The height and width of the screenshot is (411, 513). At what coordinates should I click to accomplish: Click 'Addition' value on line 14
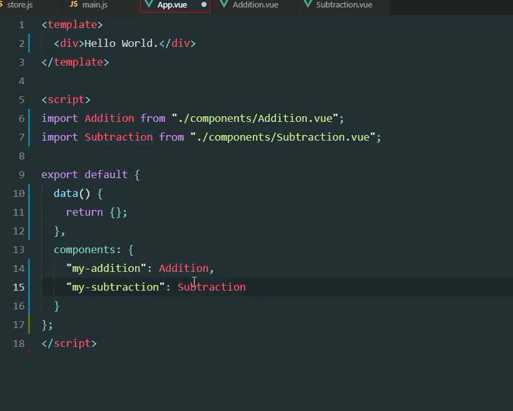[184, 268]
